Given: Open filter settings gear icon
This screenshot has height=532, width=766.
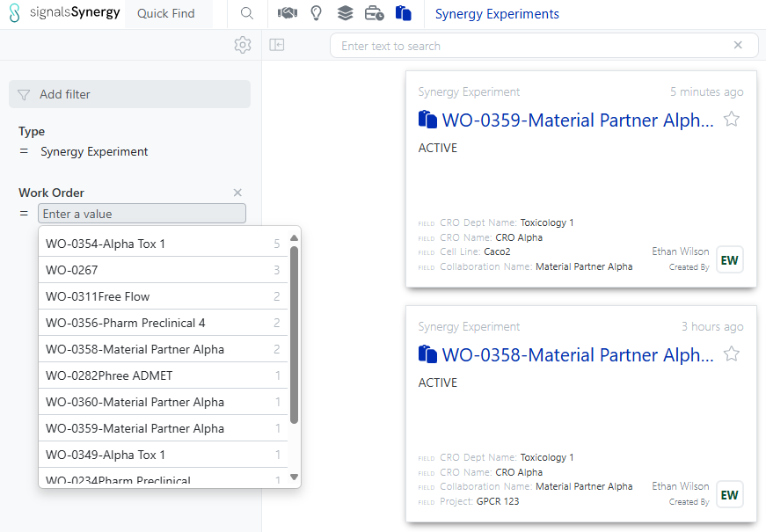Looking at the screenshot, I should click(243, 45).
